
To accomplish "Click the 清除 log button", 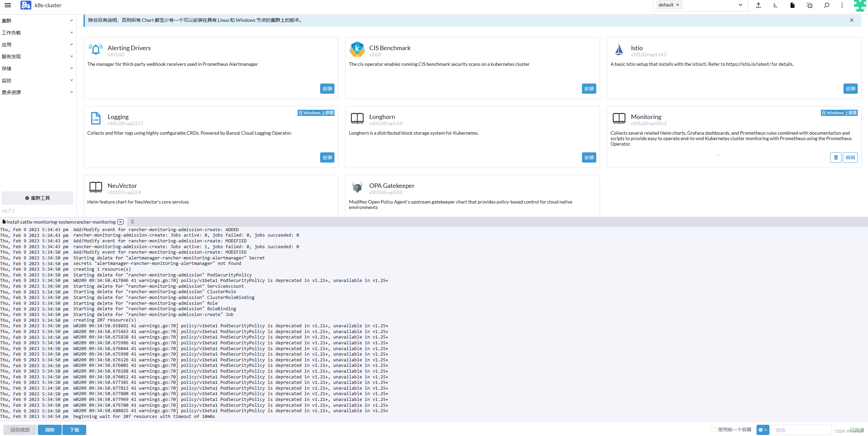I will tap(49, 430).
